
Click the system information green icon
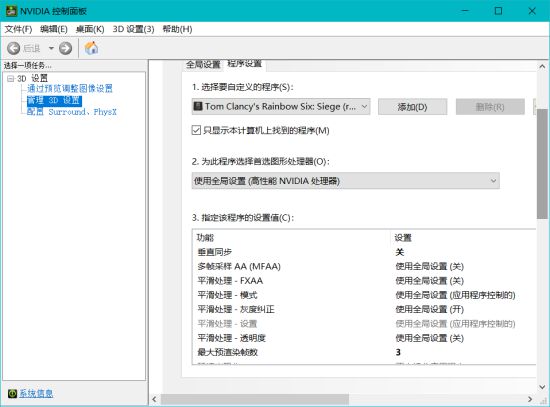tap(12, 393)
